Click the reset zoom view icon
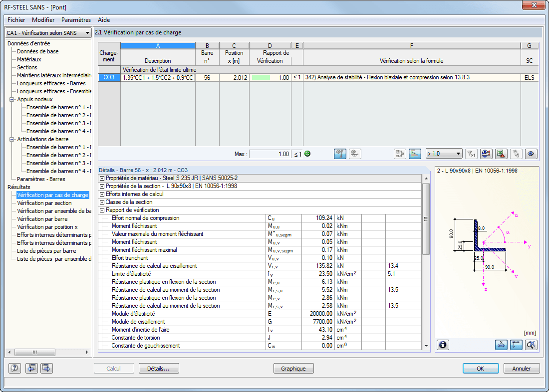 click(x=531, y=345)
